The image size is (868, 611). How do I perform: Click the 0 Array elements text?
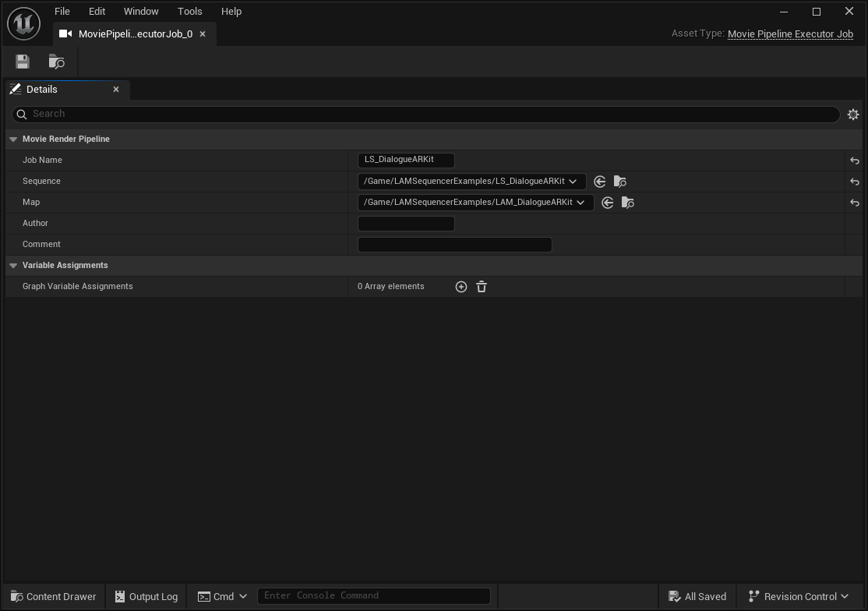pyautogui.click(x=391, y=287)
